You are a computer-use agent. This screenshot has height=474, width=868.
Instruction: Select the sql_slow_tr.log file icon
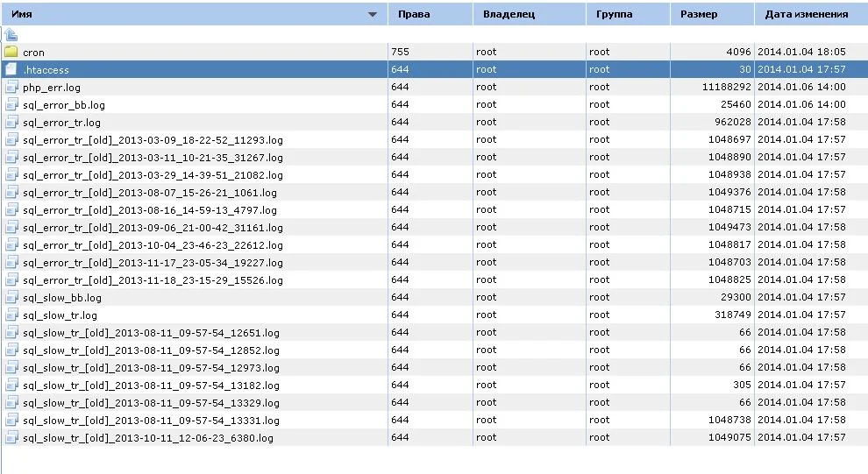pos(11,315)
